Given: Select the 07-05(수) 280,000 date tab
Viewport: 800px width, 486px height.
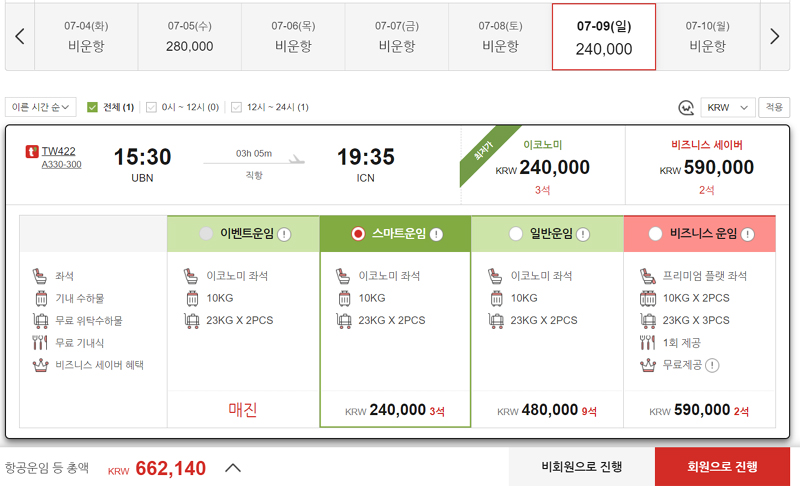Looking at the screenshot, I should coord(189,37).
